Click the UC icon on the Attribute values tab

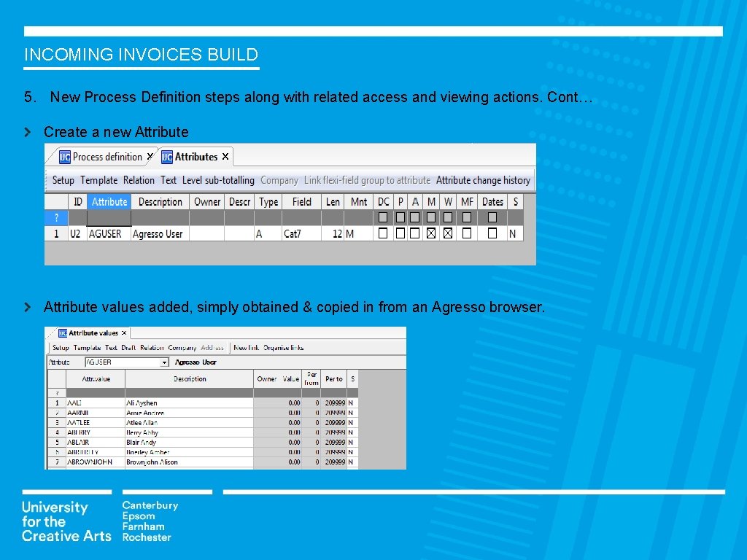pyautogui.click(x=63, y=333)
